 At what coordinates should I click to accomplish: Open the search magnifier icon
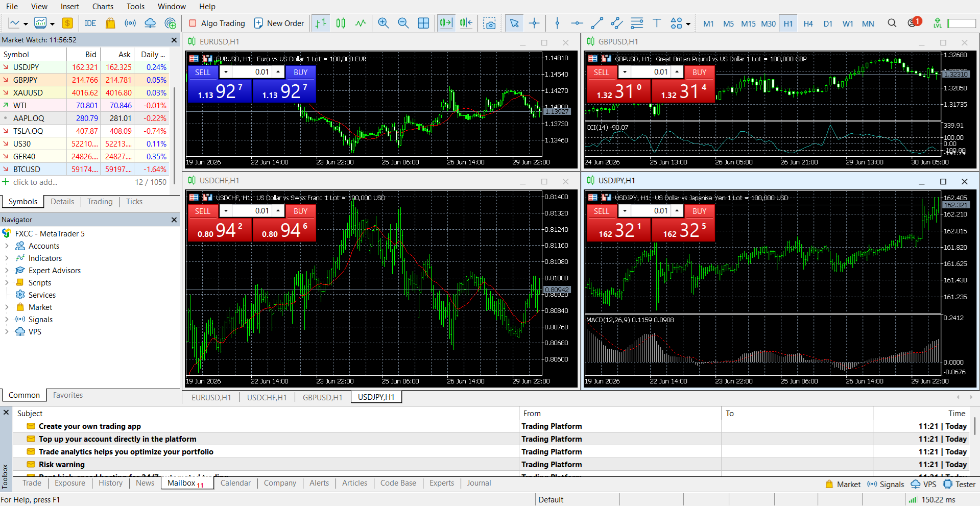[x=892, y=23]
